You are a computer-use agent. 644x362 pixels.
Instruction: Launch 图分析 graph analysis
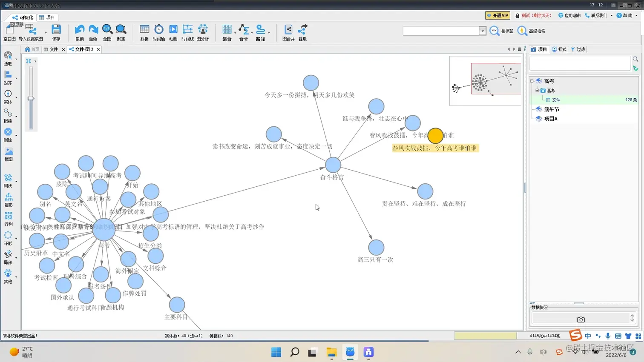(x=203, y=32)
